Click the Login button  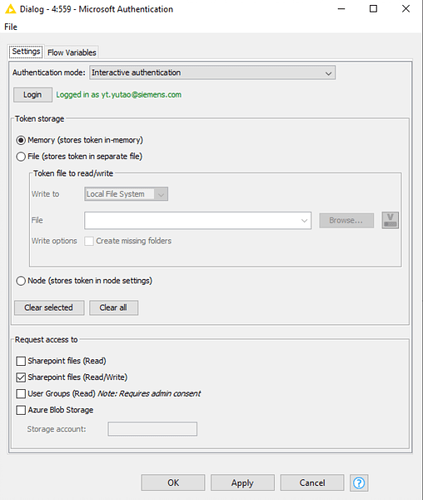[x=33, y=95]
